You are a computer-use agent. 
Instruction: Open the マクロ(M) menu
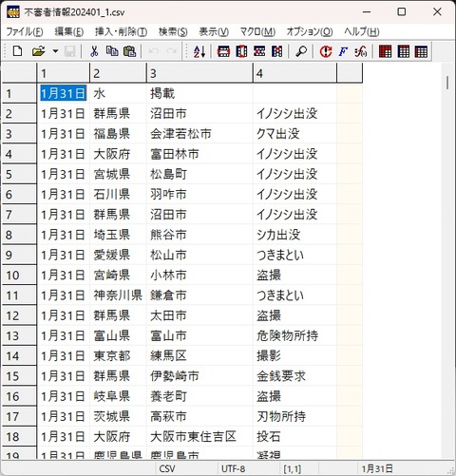pyautogui.click(x=257, y=31)
